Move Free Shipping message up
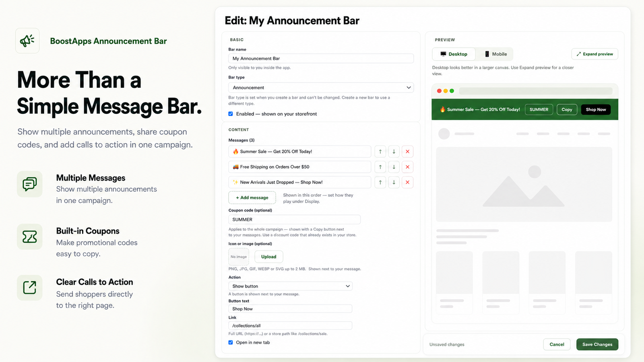This screenshot has height=362, width=644. coord(380,167)
